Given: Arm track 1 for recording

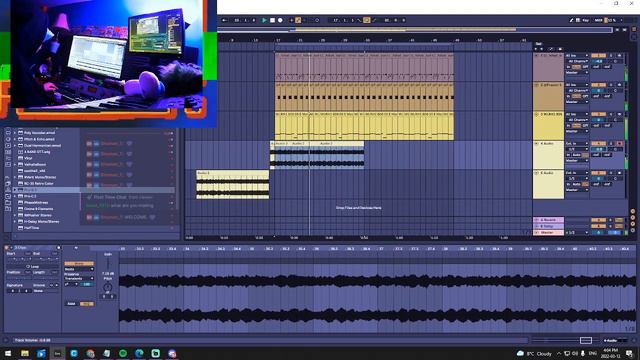Looking at the screenshot, I should pos(620,56).
